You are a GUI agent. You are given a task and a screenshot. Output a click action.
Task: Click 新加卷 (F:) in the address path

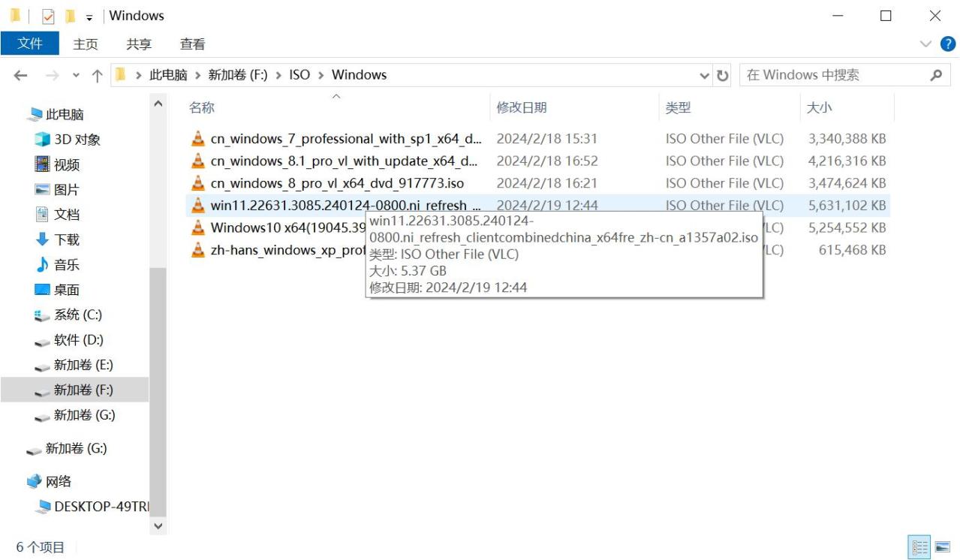[x=238, y=75]
